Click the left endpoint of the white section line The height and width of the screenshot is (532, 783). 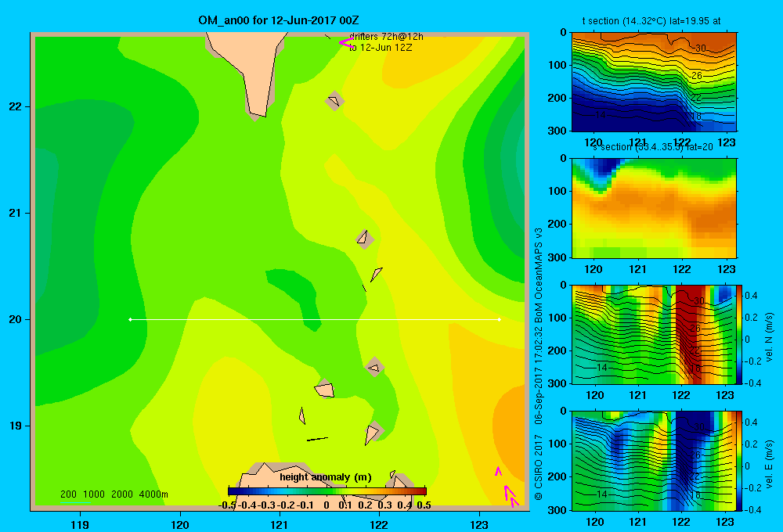(x=130, y=319)
